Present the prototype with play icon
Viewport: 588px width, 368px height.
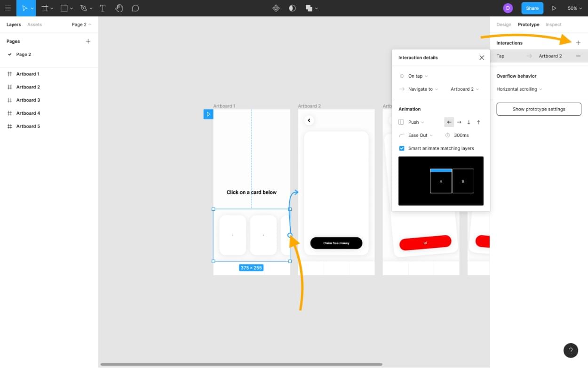pos(554,8)
